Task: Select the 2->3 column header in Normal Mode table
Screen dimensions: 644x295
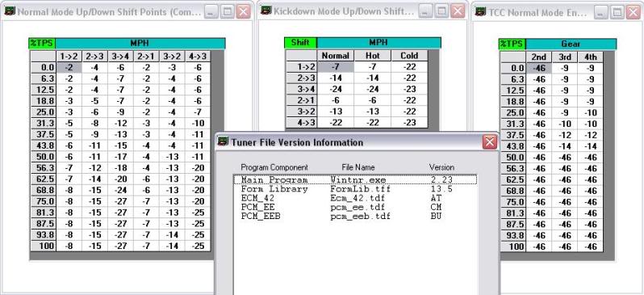Action: [94, 57]
